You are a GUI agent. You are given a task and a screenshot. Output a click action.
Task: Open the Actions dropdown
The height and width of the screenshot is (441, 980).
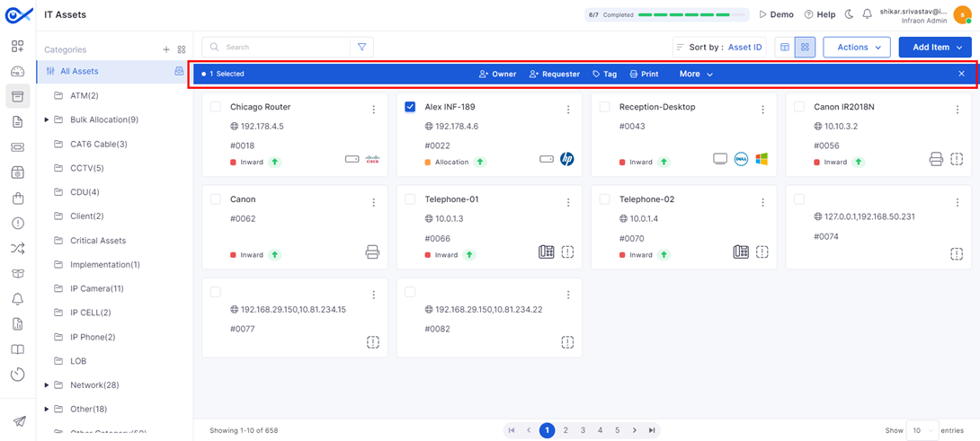856,47
